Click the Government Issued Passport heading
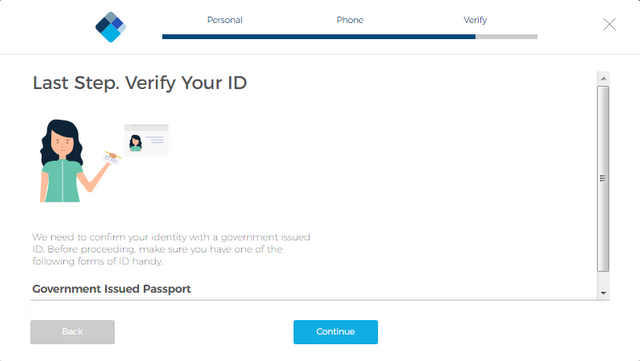 (111, 289)
